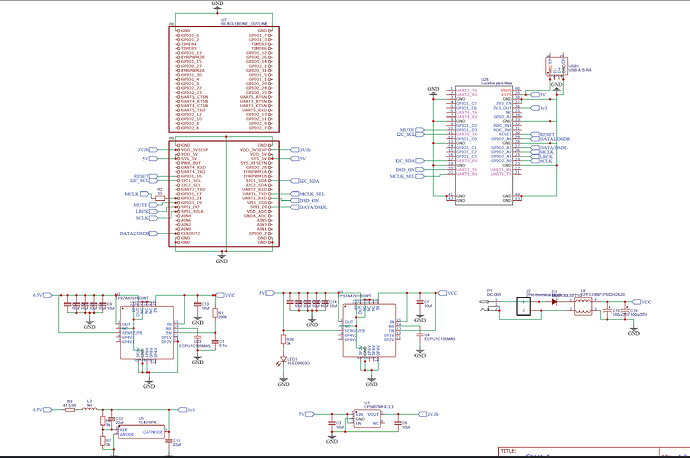690x458 pixels.
Task: Select the USB-A-S-RA connector symbol
Action: 556,66
